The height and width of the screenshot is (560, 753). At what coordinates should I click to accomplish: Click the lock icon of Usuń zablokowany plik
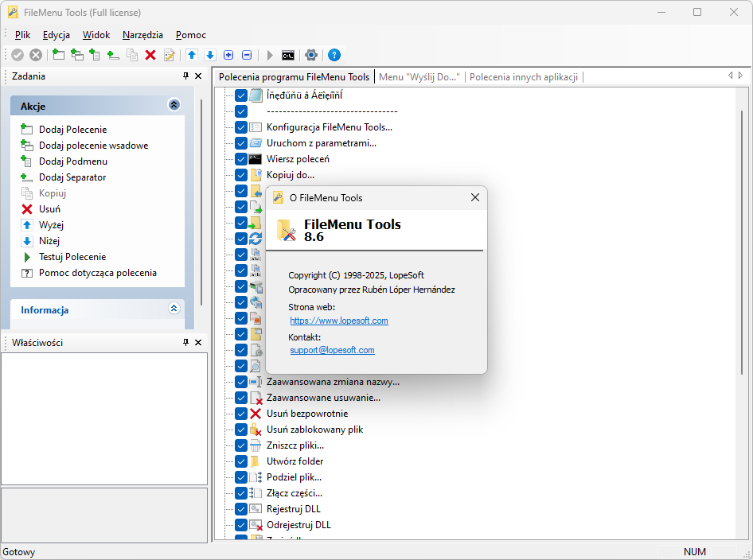(256, 430)
